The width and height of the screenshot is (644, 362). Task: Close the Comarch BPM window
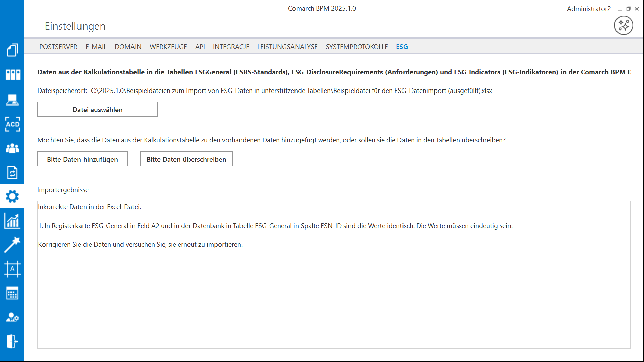[637, 9]
